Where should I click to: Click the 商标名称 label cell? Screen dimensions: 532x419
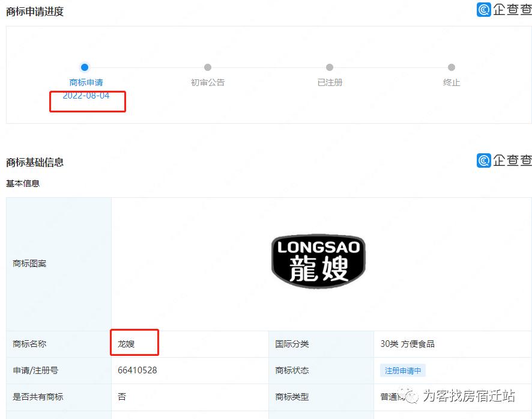(59, 344)
